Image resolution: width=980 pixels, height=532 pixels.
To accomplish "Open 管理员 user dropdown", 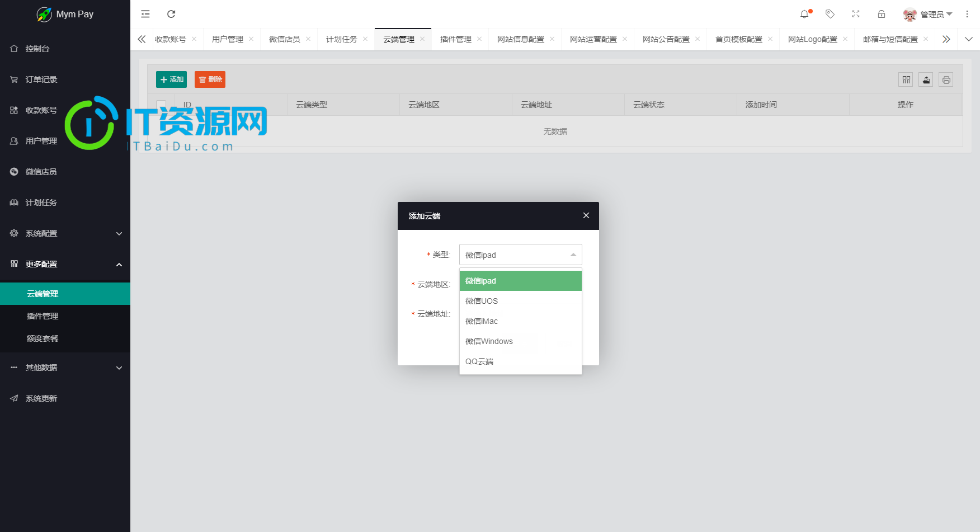I will pos(936,15).
